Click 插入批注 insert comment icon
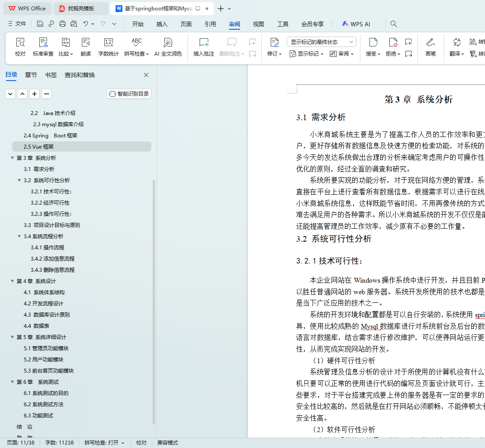 point(204,42)
